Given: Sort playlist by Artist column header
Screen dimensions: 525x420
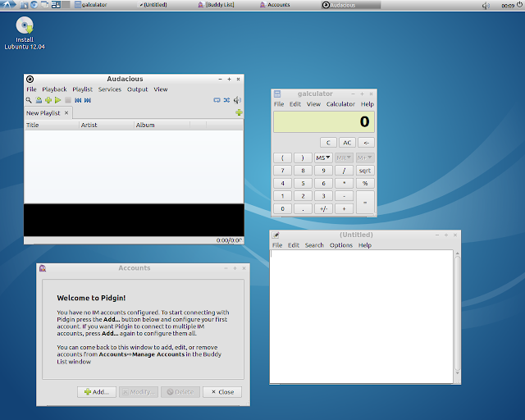Looking at the screenshot, I should point(107,125).
